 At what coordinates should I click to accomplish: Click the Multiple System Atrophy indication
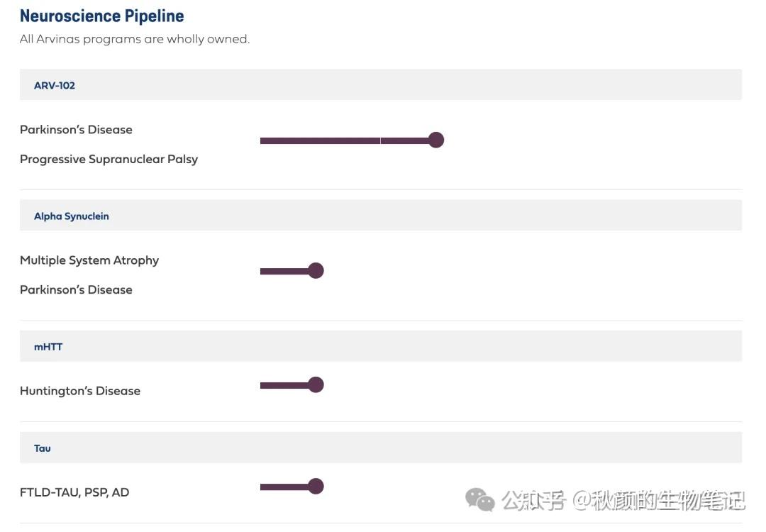pos(89,260)
